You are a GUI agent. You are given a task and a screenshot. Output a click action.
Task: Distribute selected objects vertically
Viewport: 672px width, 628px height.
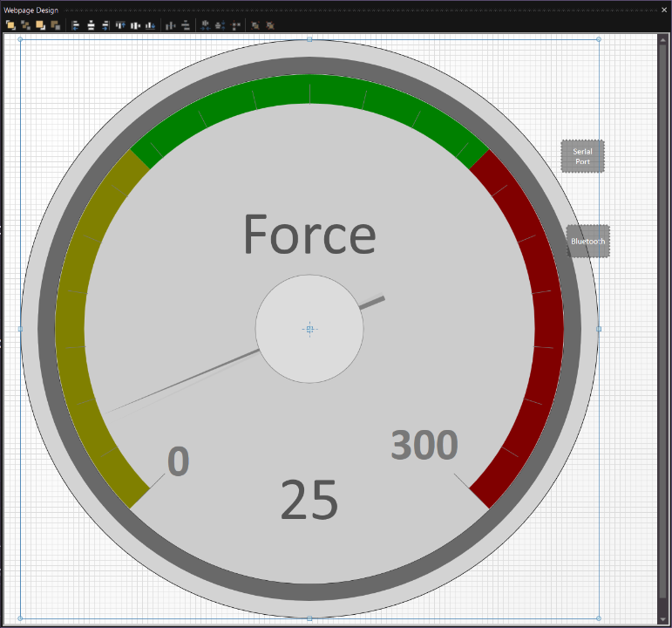[185, 25]
